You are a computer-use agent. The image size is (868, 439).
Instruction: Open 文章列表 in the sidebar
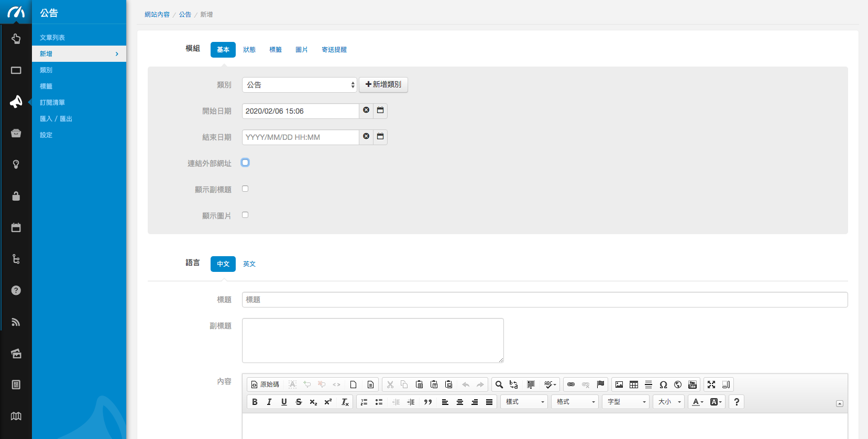[x=52, y=38]
